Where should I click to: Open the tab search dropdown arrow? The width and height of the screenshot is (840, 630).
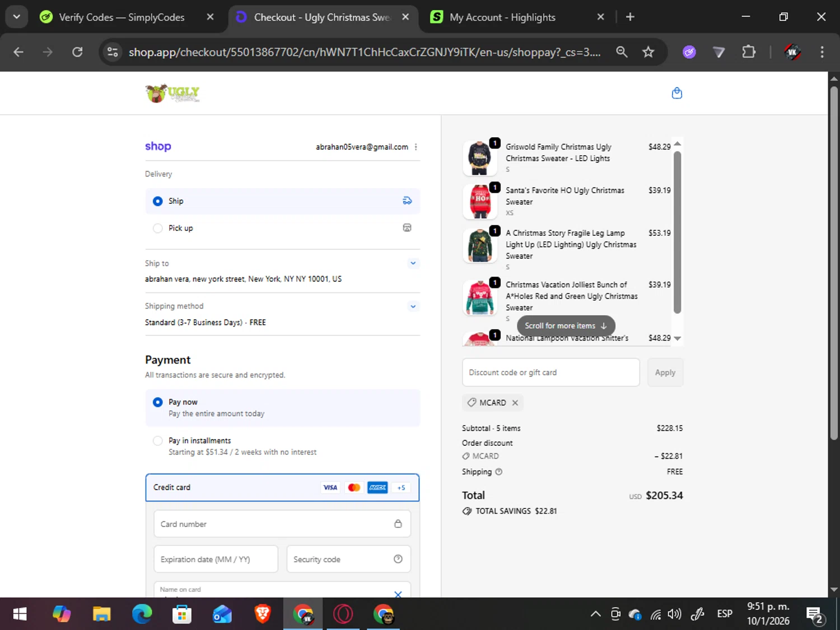(x=16, y=17)
